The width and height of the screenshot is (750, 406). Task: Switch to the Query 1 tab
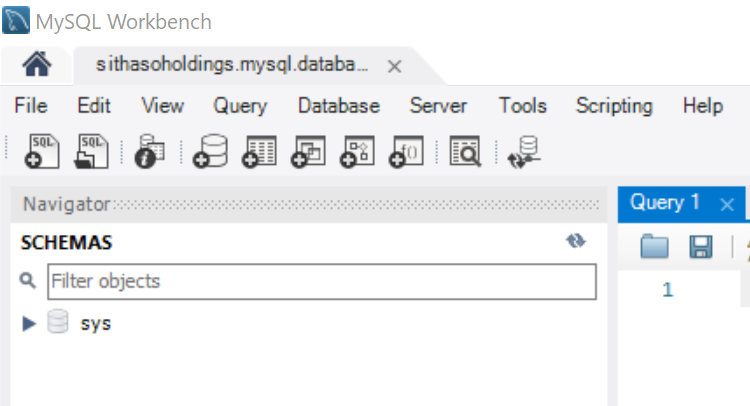click(x=665, y=203)
